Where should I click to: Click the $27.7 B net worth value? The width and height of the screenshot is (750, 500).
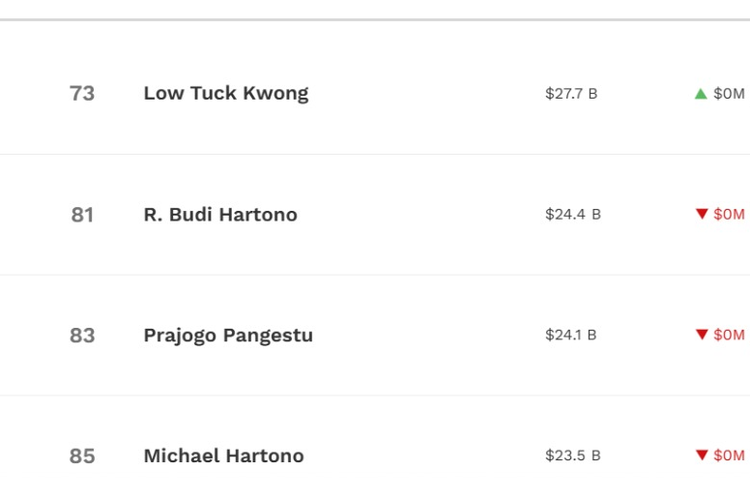[x=571, y=93]
